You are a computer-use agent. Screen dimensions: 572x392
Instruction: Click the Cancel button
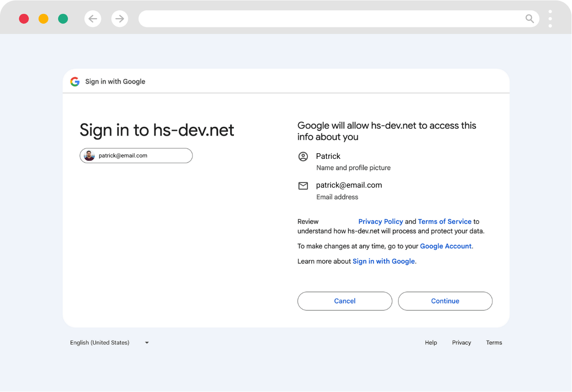point(345,301)
